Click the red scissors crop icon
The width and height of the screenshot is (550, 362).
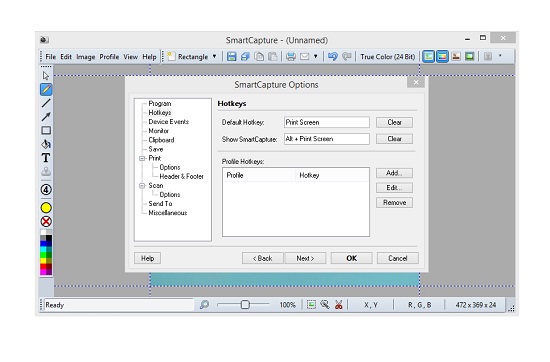click(338, 304)
